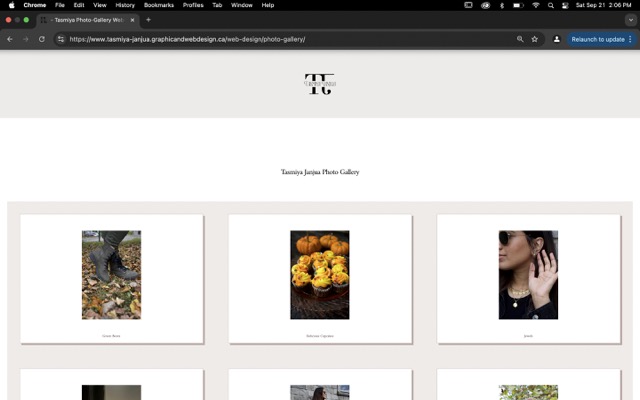This screenshot has height=400, width=640.
Task: Click the TG logo in the header
Action: (x=319, y=84)
